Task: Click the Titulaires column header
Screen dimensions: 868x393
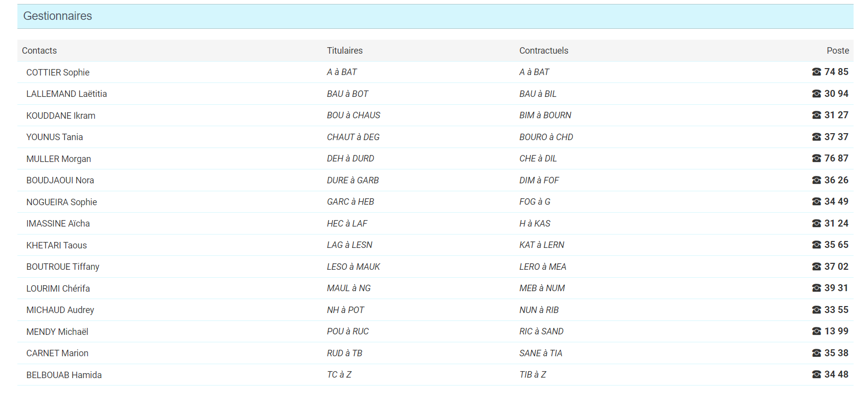Action: tap(344, 51)
